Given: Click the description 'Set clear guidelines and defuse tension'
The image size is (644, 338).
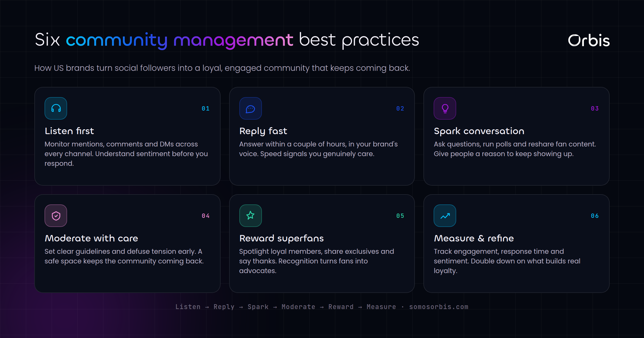Looking at the screenshot, I should click(x=124, y=256).
